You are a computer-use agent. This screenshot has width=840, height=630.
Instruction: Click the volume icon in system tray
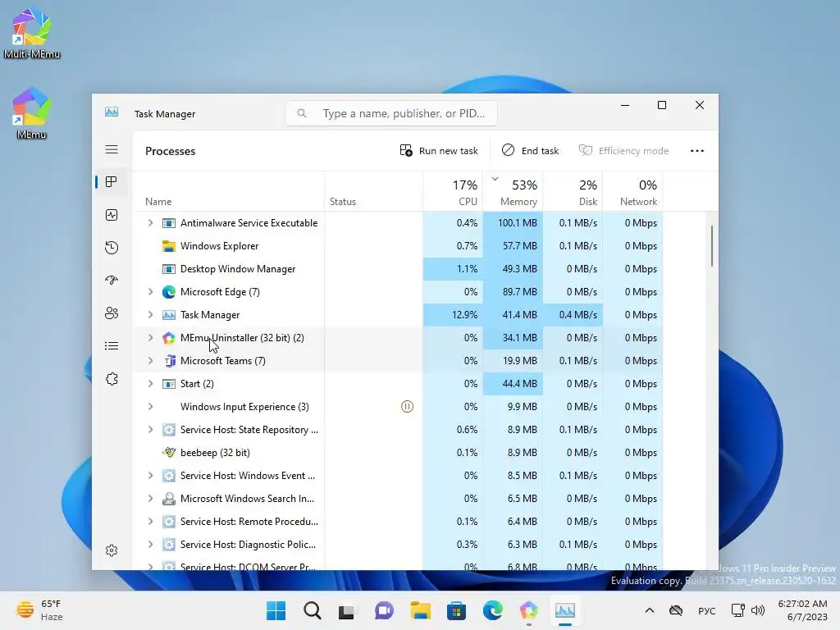758,610
